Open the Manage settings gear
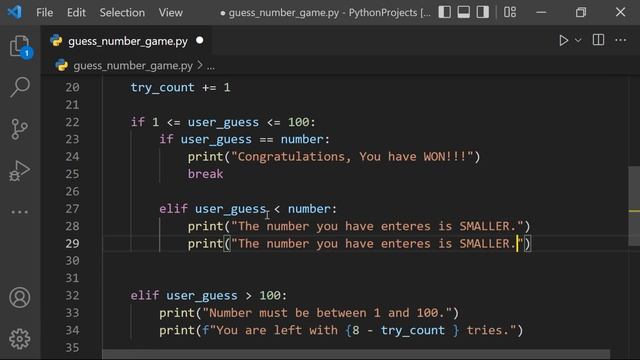The height and width of the screenshot is (360, 640). point(20,339)
